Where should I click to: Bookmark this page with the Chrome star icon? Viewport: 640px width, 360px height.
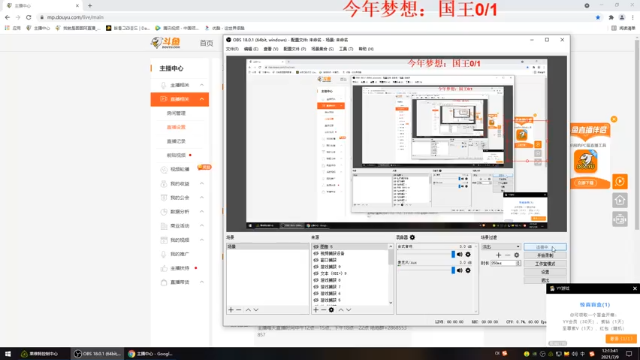[x=598, y=17]
